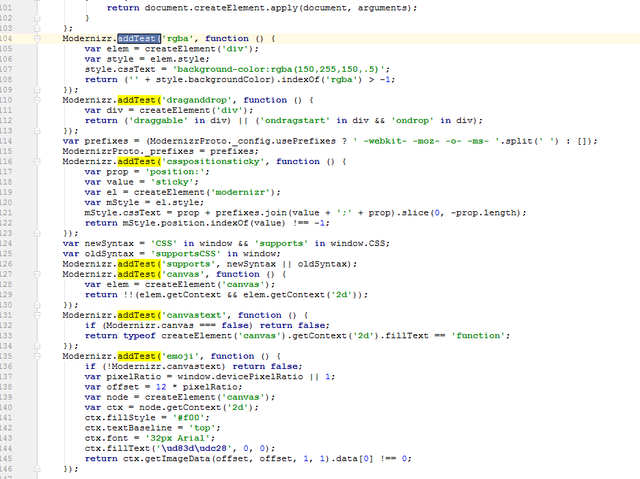Click the 'emoji' string literal
640x479 pixels.
tap(180, 356)
